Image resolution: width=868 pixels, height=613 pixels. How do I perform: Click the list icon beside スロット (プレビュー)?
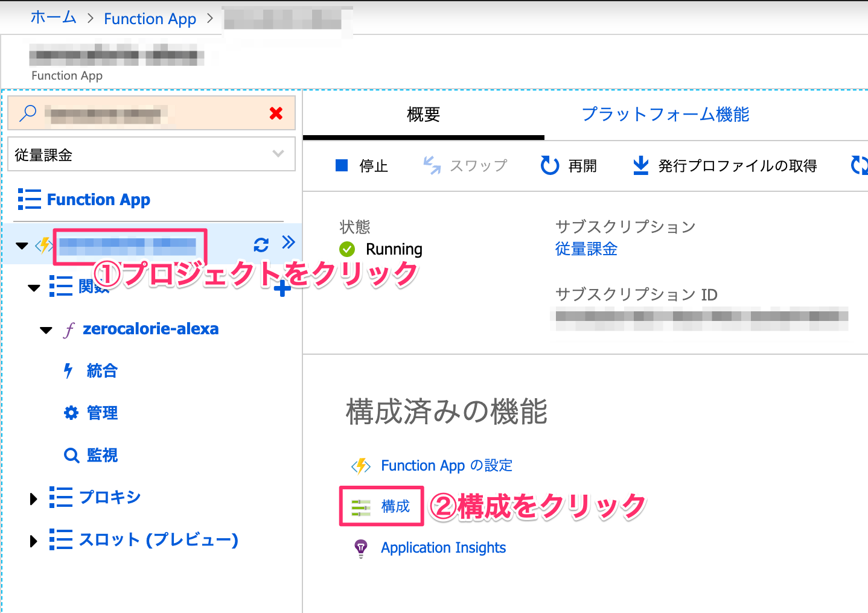point(61,539)
